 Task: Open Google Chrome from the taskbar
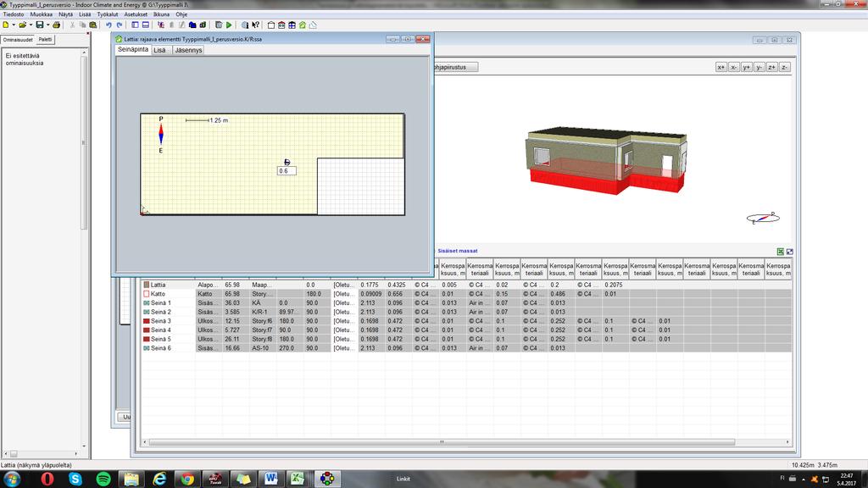click(187, 479)
